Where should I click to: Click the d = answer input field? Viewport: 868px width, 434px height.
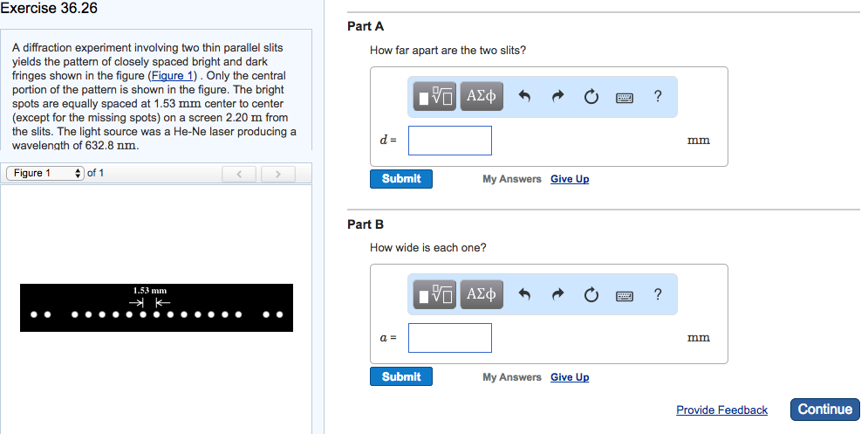coord(450,141)
